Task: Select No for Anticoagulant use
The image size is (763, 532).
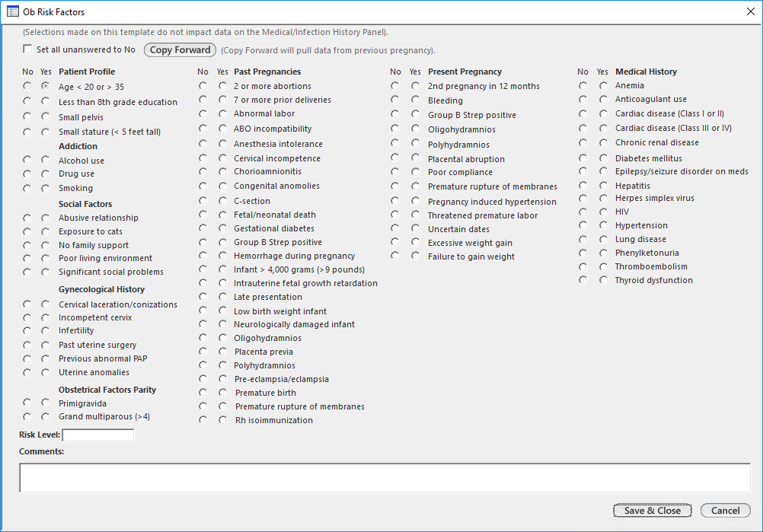Action: pyautogui.click(x=583, y=99)
